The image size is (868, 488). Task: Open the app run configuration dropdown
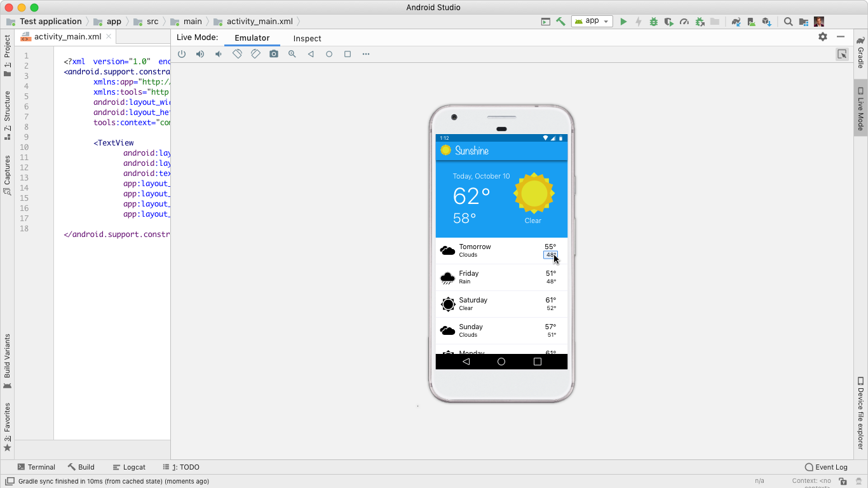(592, 22)
